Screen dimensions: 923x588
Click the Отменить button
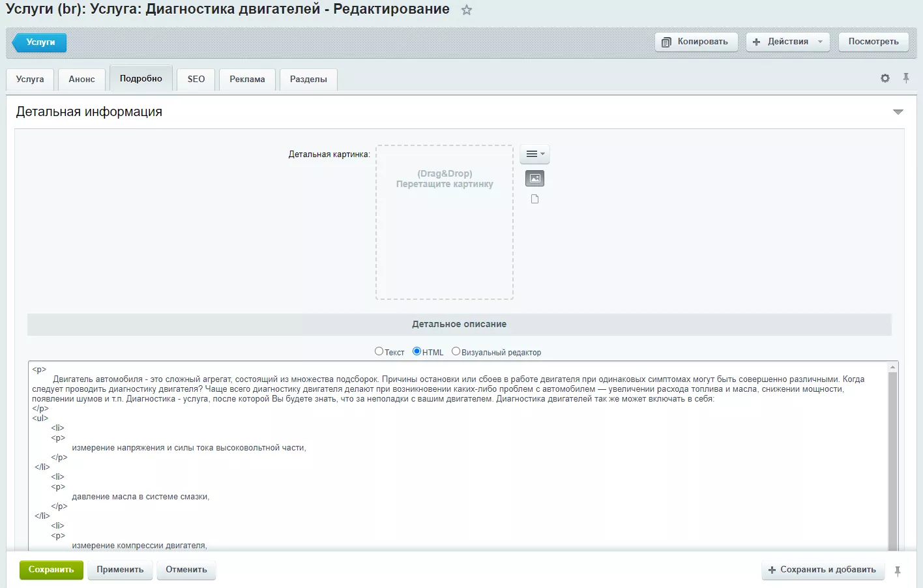coord(186,570)
